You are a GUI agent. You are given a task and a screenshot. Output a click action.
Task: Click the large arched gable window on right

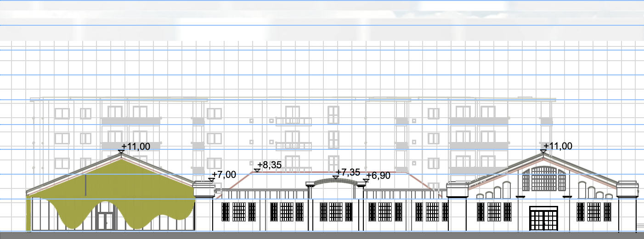tap(543, 179)
